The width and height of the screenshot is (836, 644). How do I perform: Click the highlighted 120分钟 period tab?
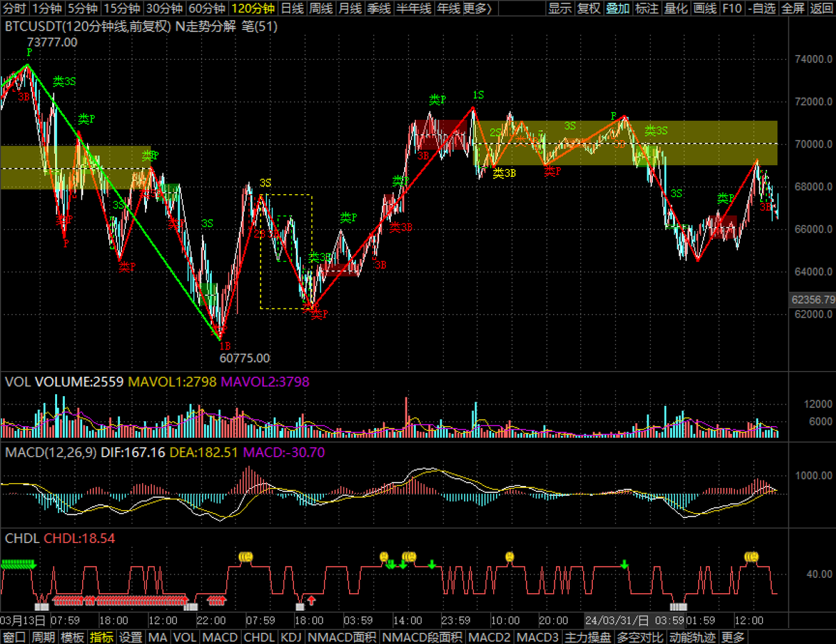tap(253, 8)
